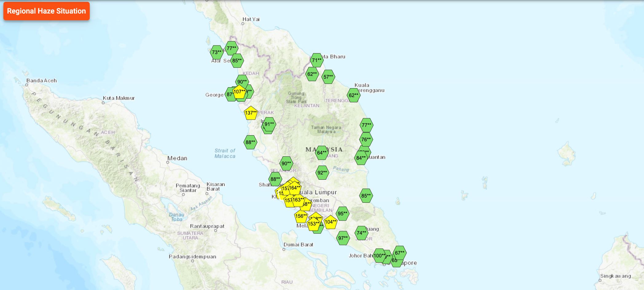Click the green 73 marker near Alor Setar

point(216,53)
